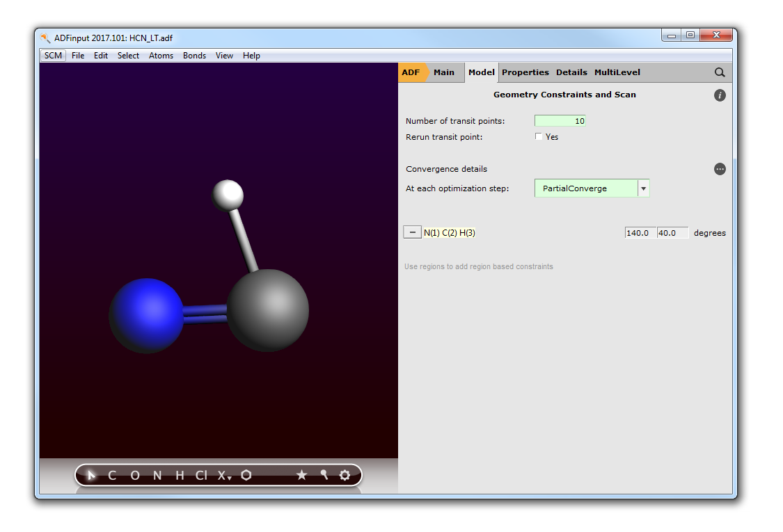The image size is (783, 532).
Task: Switch to the MultiLevel tab
Action: (617, 72)
